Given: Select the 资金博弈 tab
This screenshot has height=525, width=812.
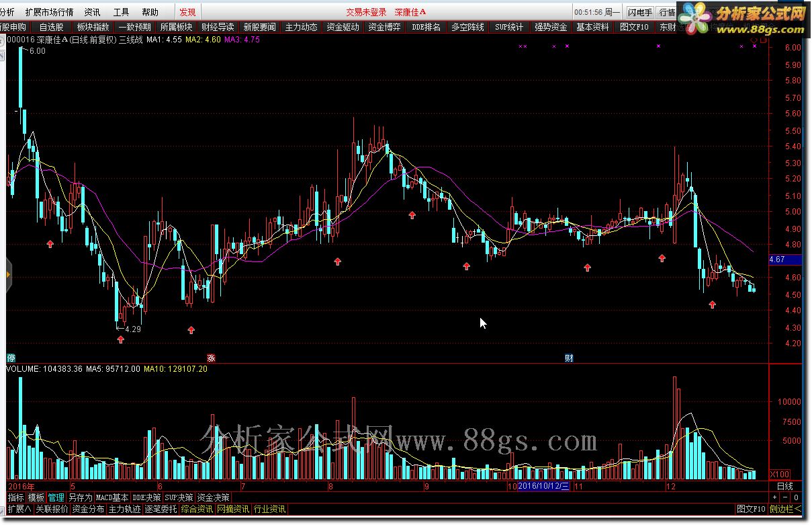Looking at the screenshot, I should pyautogui.click(x=384, y=27).
